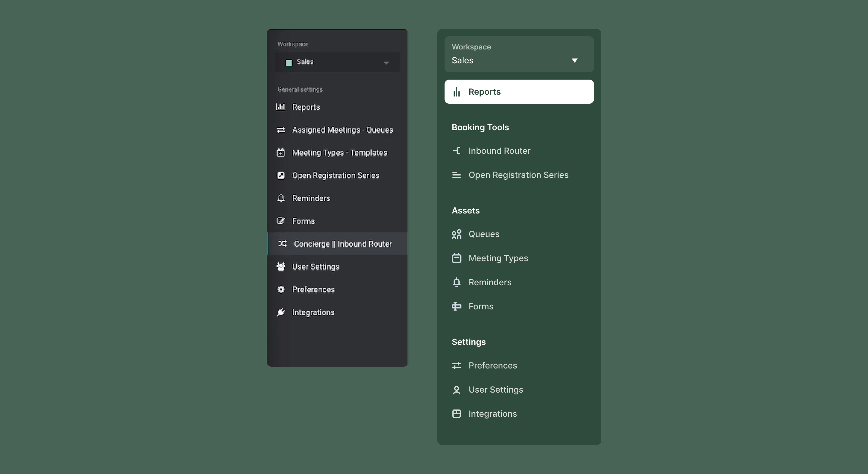Viewport: 868px width, 474px height.
Task: Click the bar chart icon beside Reports in the dark sidebar
Action: pos(281,107)
